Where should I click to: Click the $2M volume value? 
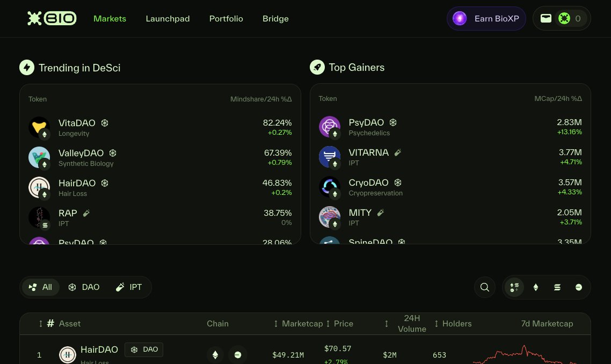point(390,355)
